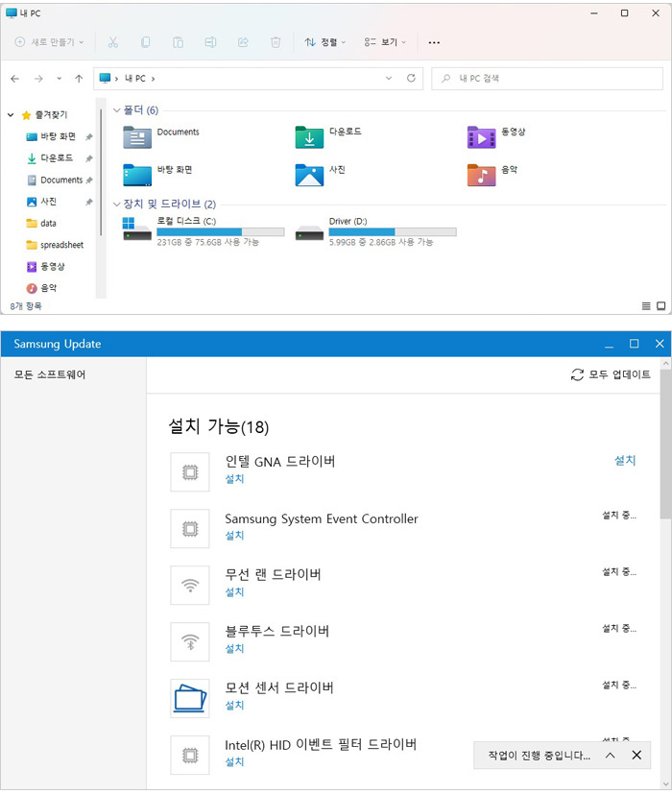Select the 다운로드 folder icon in main pane
The image size is (672, 794).
point(309,136)
